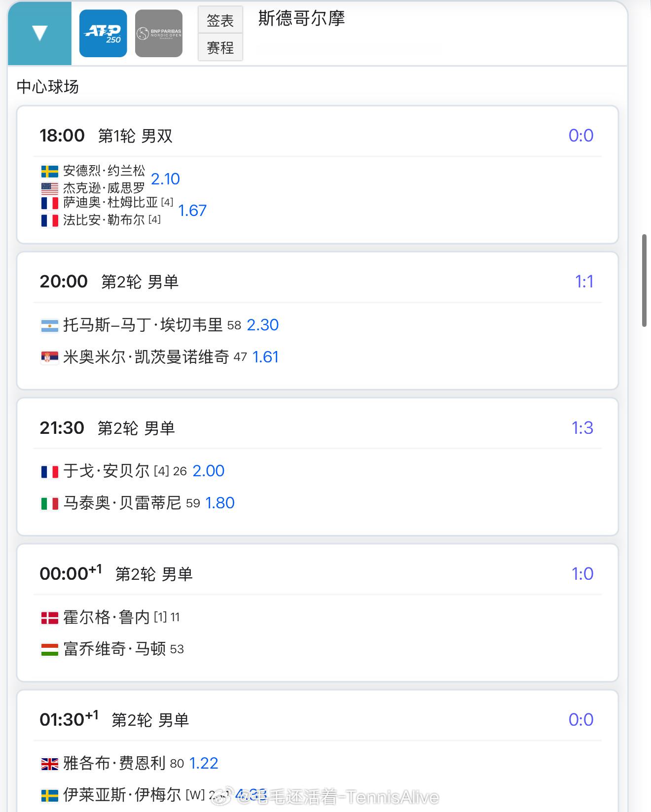
Task: Open the 1:3 head-to-head for the 21:30 match
Action: (x=582, y=427)
